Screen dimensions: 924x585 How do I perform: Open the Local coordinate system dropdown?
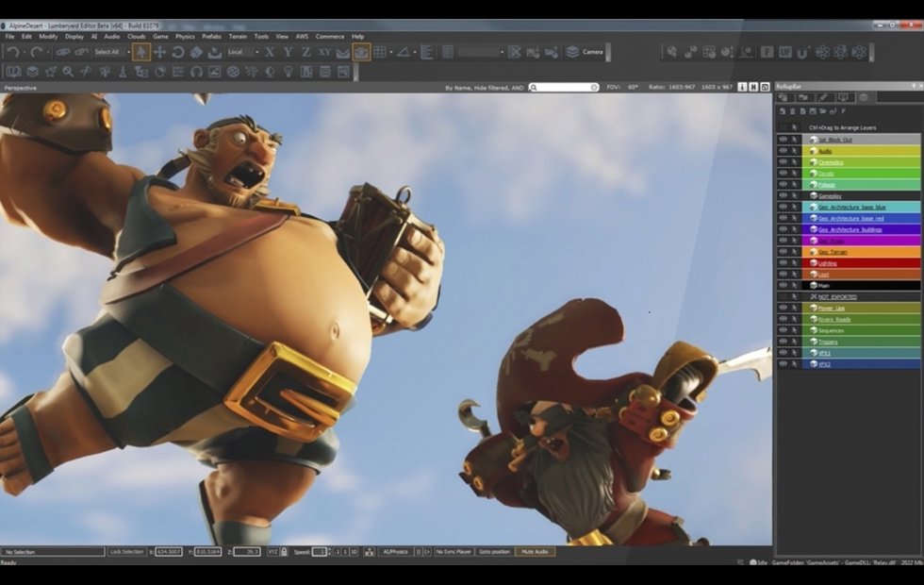tap(241, 52)
